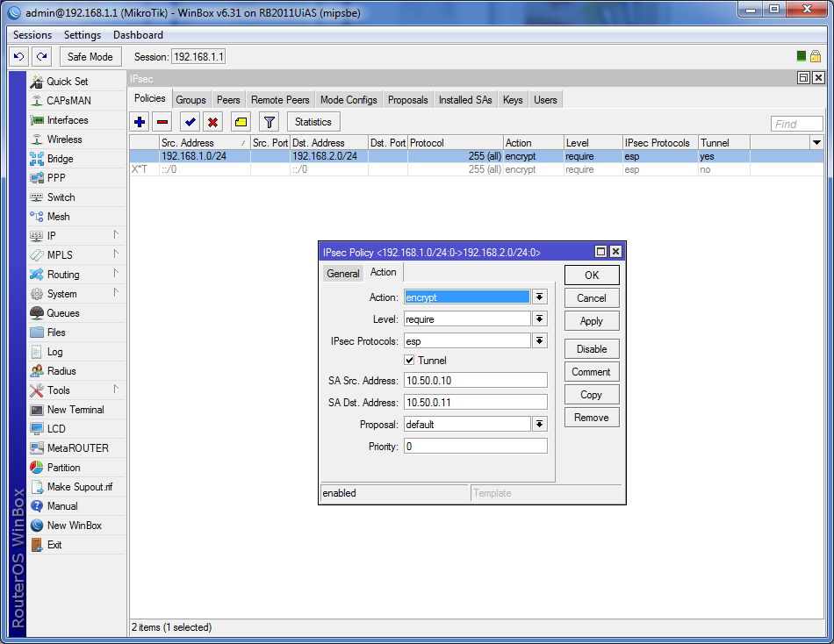Expand the Level dropdown arrow
Screen dimensions: 834x644
[539, 318]
